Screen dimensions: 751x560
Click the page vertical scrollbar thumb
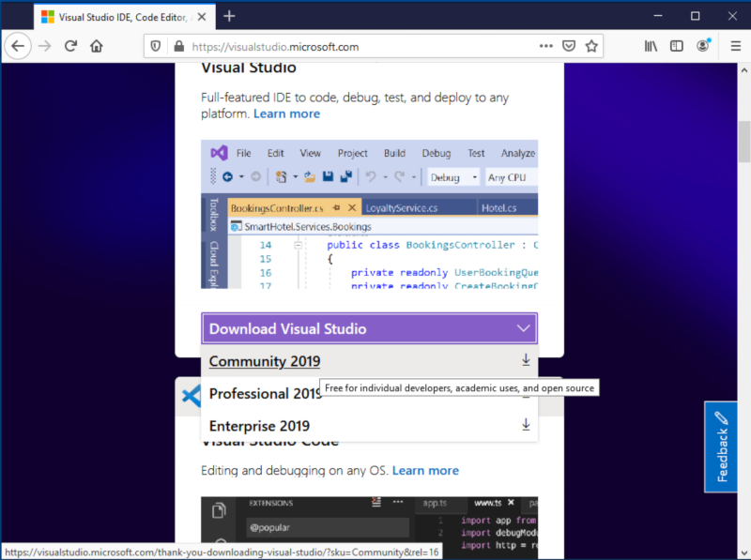(743, 143)
